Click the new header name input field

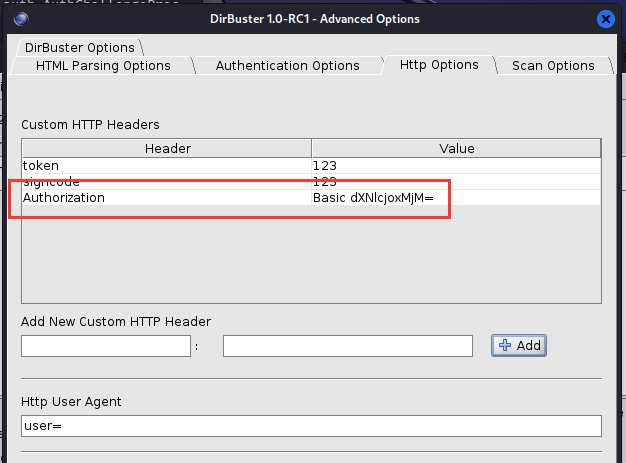coord(106,346)
